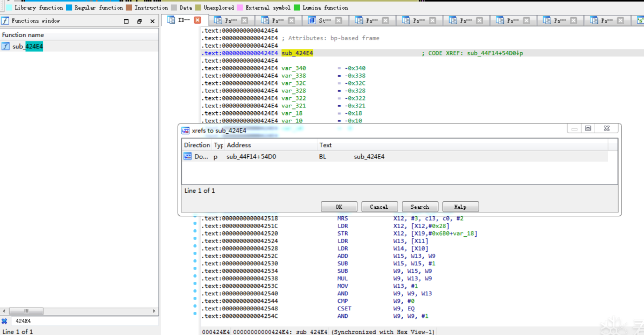Click the OK button in xrefs dialog

[339, 207]
